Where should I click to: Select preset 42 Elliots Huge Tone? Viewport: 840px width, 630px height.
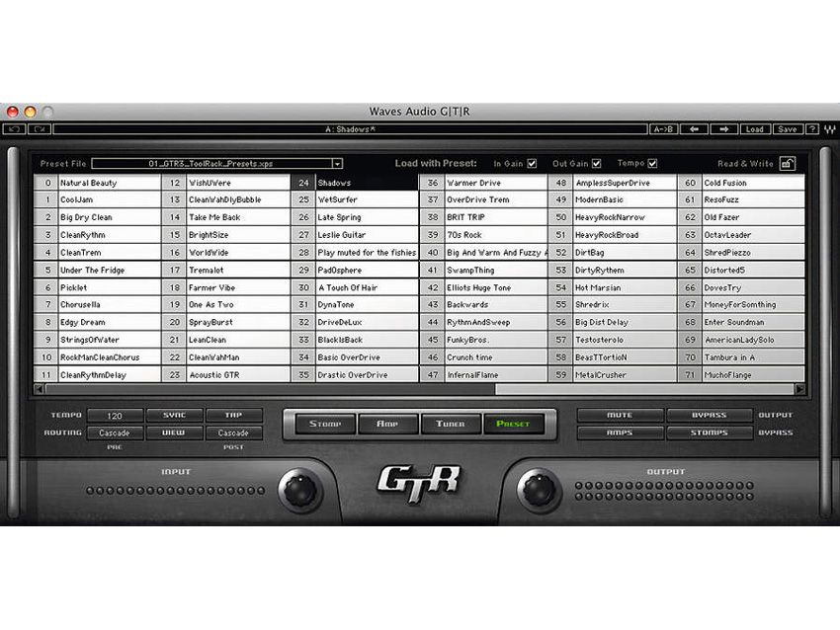point(483,287)
